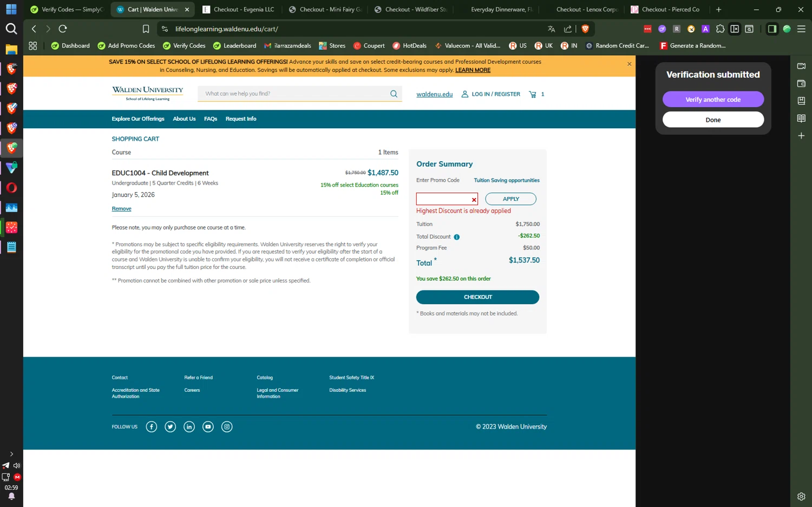Click LEARN MORE in banner
The width and height of the screenshot is (812, 507).
473,70
